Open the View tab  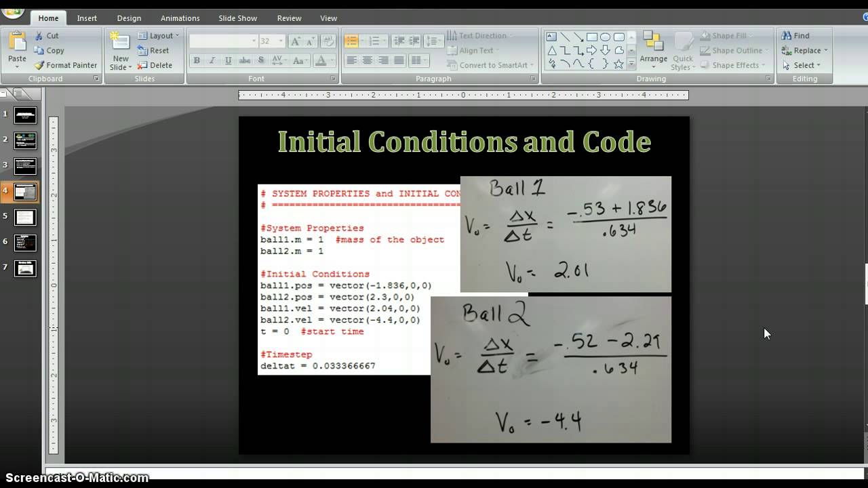pyautogui.click(x=328, y=18)
